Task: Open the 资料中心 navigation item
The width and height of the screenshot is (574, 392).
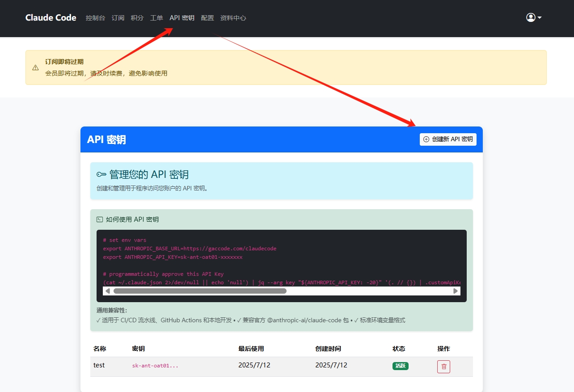Action: click(233, 18)
